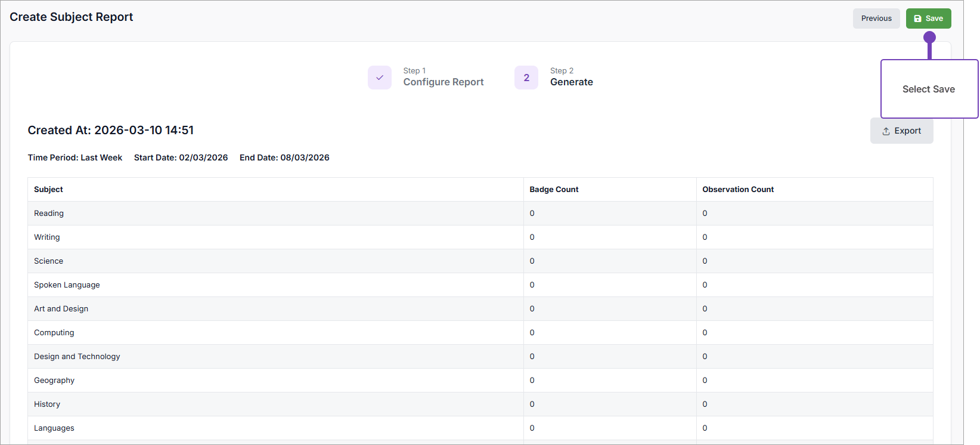The height and width of the screenshot is (445, 980).
Task: Click the purple hotspot dot below Save
Action: [x=929, y=38]
